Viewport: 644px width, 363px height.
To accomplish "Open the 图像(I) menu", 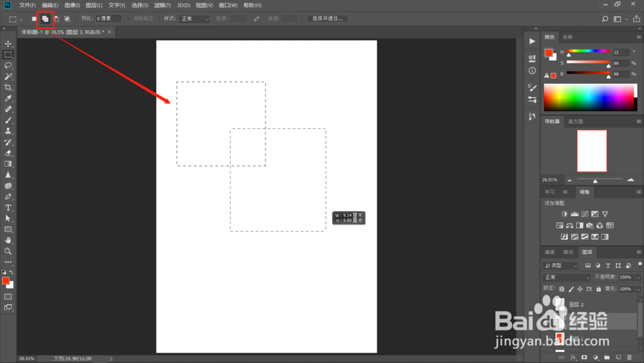I will [72, 5].
